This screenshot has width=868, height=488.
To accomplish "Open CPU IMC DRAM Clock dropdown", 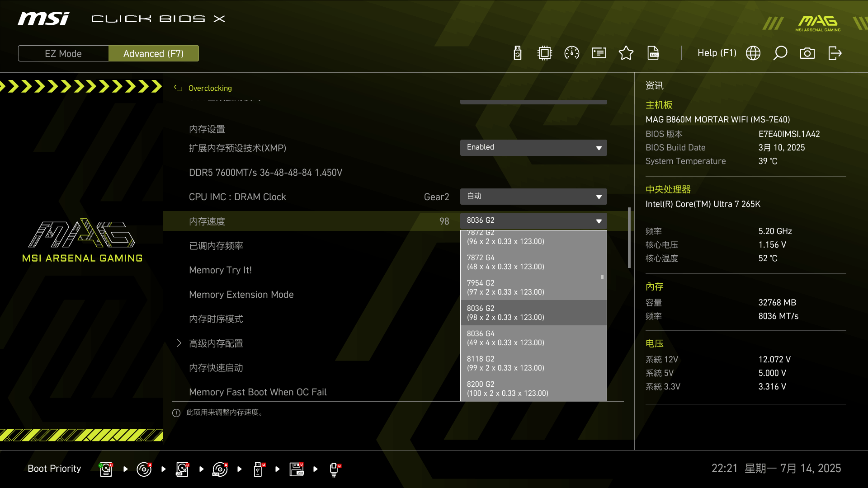I will coord(533,197).
